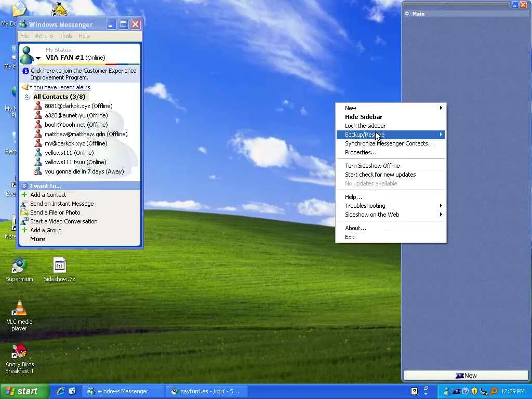Viewport: 532px width, 399px height.
Task: Click More under I want to...
Action: (37, 239)
